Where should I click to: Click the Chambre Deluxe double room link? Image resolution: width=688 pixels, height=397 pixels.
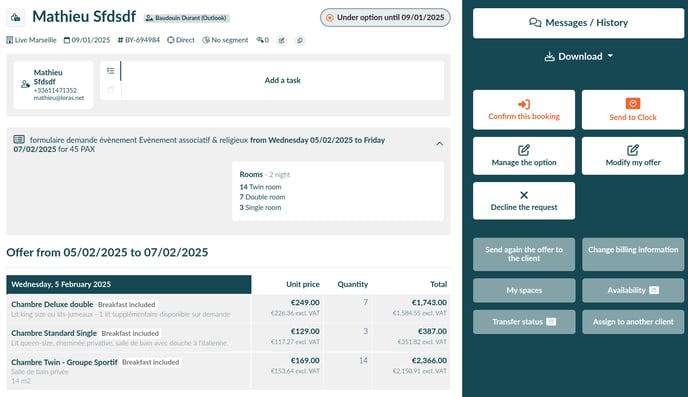tap(52, 304)
